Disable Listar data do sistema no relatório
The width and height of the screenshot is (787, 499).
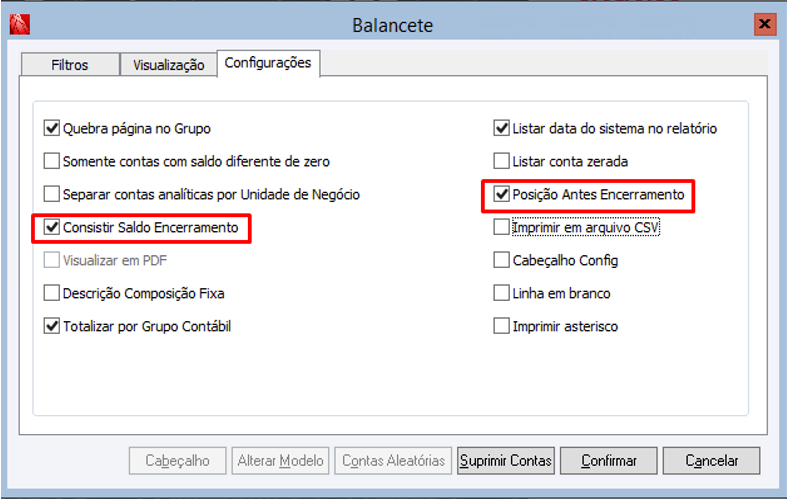pyautogui.click(x=502, y=129)
